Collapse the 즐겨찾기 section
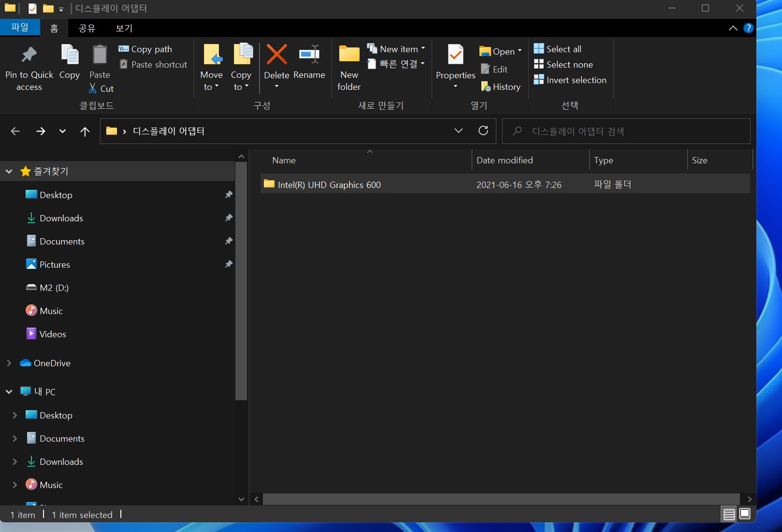Viewport: 782px width, 532px height. [9, 171]
